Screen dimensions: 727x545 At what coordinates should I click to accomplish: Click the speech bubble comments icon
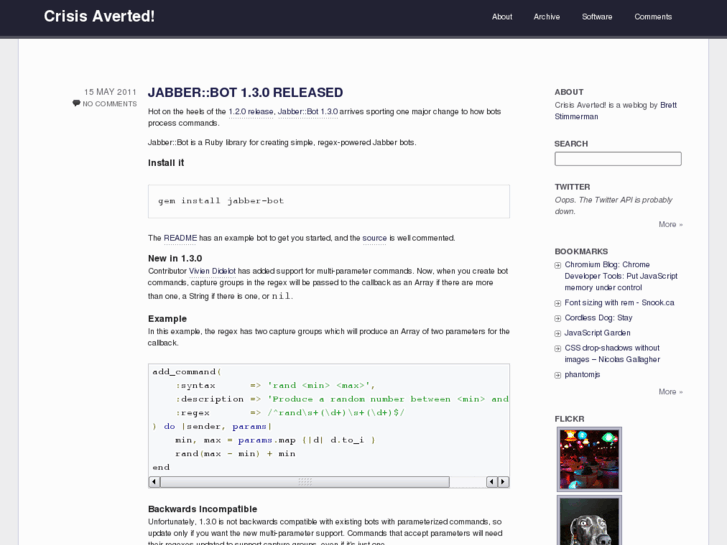click(x=76, y=103)
